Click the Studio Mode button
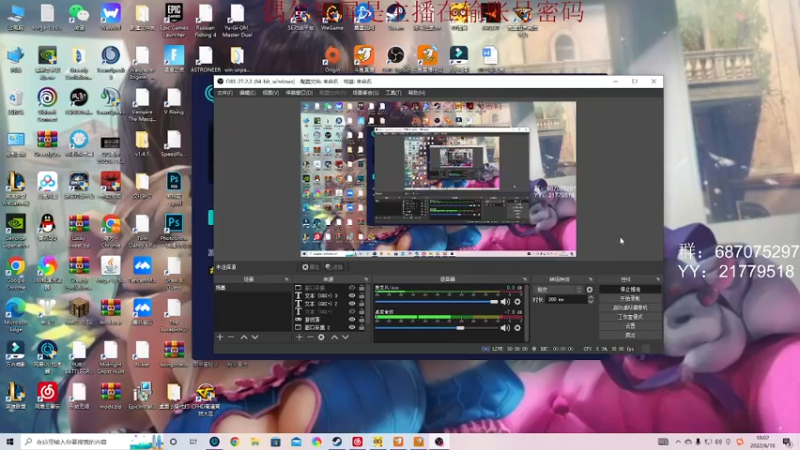The width and height of the screenshot is (800, 450). point(630,317)
